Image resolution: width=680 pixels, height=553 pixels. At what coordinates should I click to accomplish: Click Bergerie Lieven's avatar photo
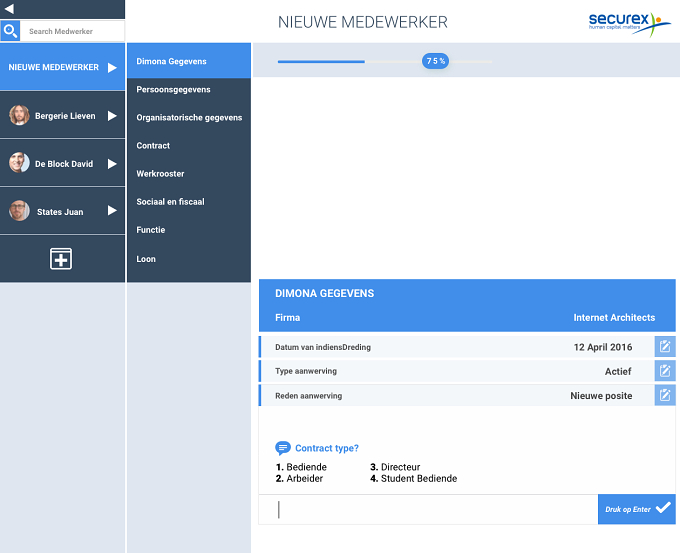pyautogui.click(x=19, y=115)
